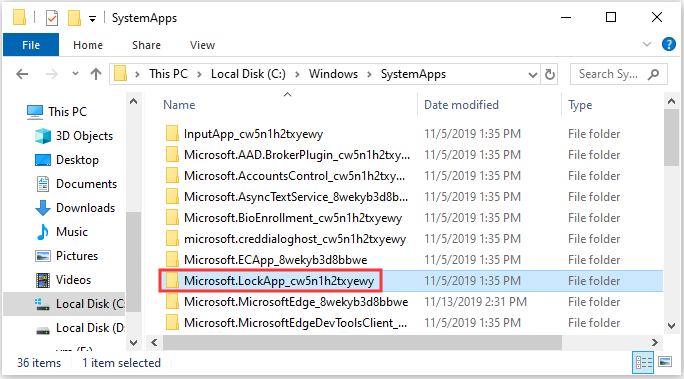
Task: Click the Properties icon in quick access toolbar
Action: [x=52, y=18]
